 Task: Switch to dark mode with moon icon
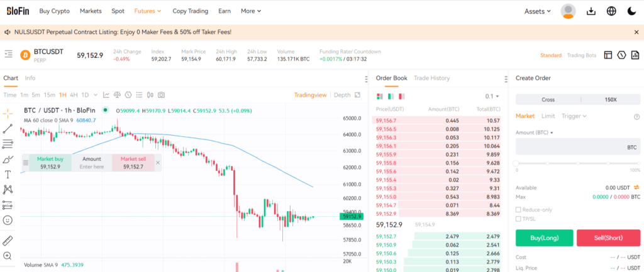[x=631, y=11]
